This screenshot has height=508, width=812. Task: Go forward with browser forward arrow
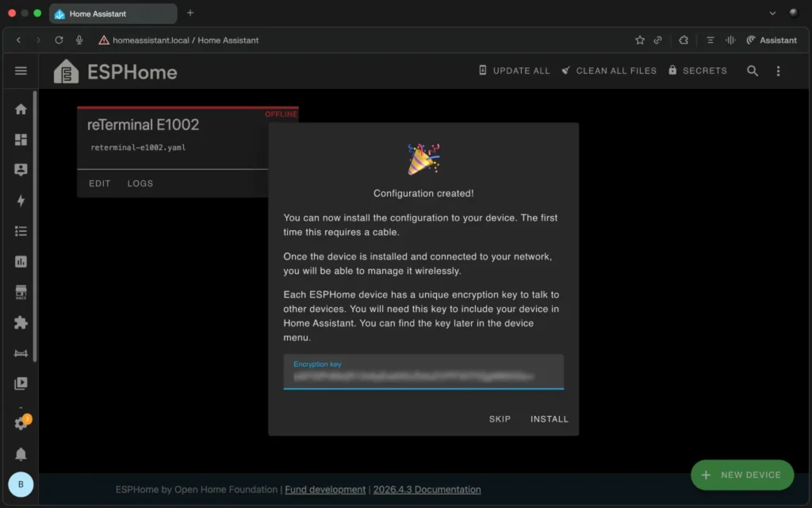(x=38, y=40)
